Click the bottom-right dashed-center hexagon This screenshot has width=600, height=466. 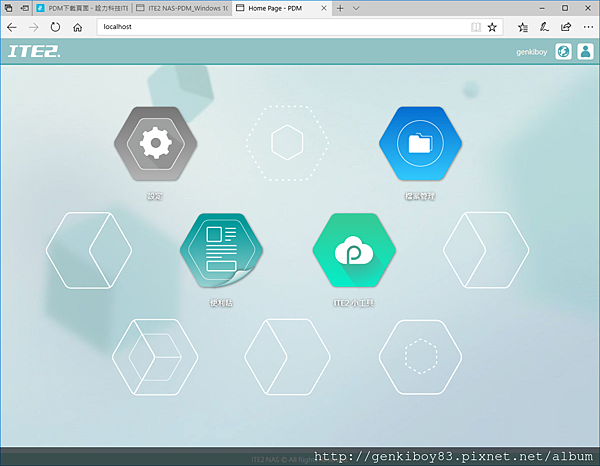420,357
